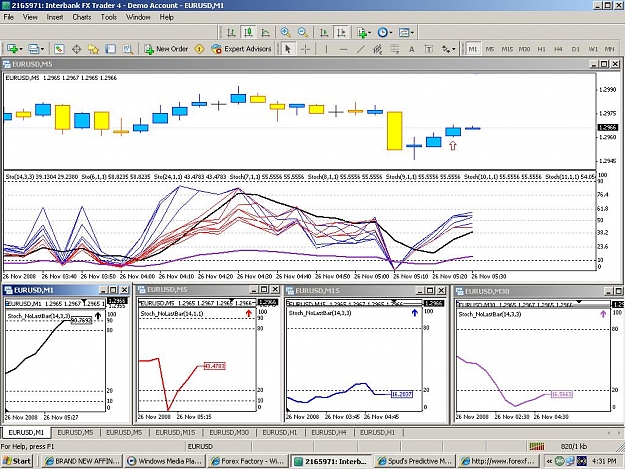This screenshot has width=625, height=469.
Task: Select the equidistant channel tool
Action: [377, 49]
